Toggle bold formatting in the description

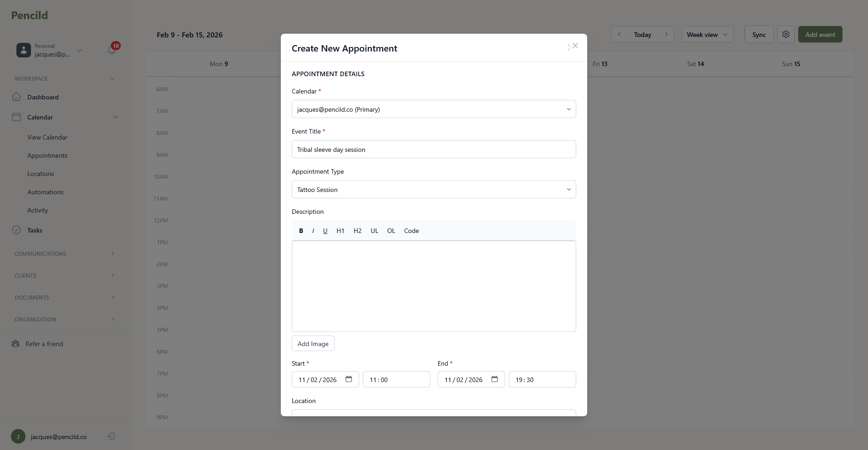pos(301,231)
